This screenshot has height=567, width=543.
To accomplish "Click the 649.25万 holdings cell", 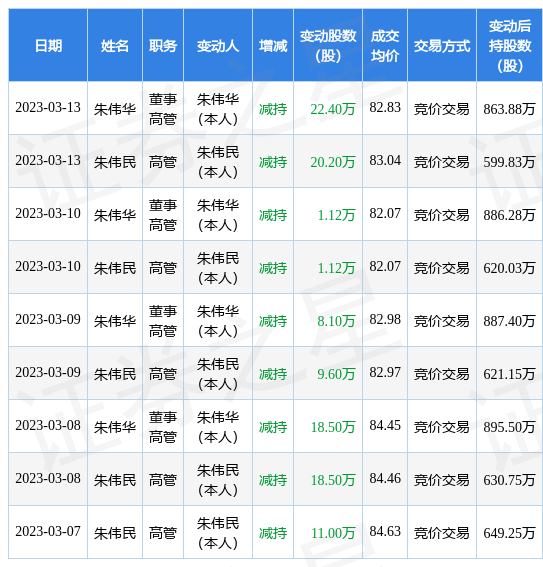I will [509, 533].
